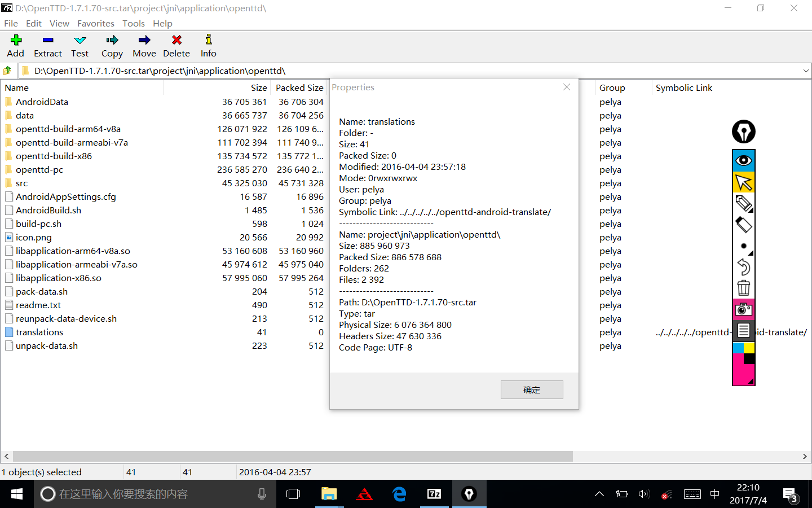The width and height of the screenshot is (812, 508).
Task: Select the icon.png file
Action: [x=33, y=237]
